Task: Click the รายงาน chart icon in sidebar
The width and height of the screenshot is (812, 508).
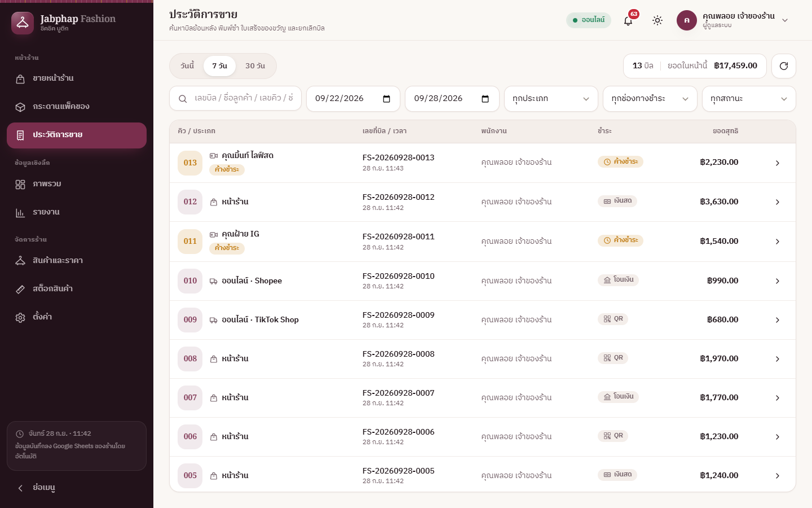Action: (x=20, y=213)
